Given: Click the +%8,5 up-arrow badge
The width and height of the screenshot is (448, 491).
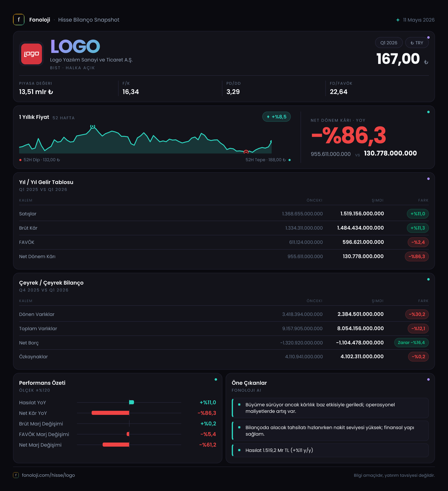Looking at the screenshot, I should coord(277,117).
